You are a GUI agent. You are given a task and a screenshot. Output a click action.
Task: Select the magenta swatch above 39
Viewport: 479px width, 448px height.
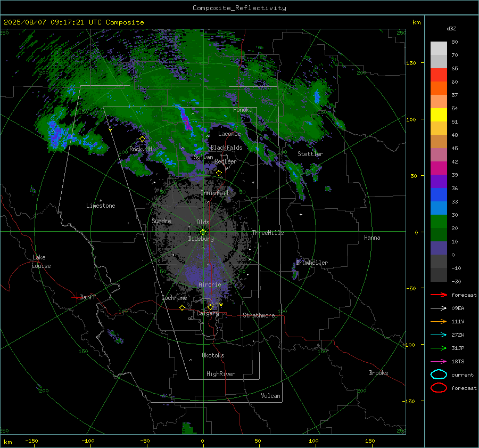point(439,168)
